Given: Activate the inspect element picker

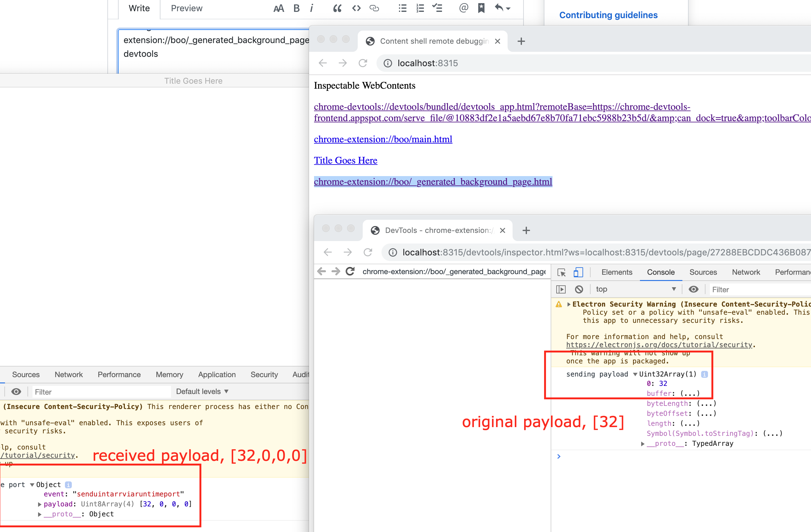Looking at the screenshot, I should click(x=561, y=272).
